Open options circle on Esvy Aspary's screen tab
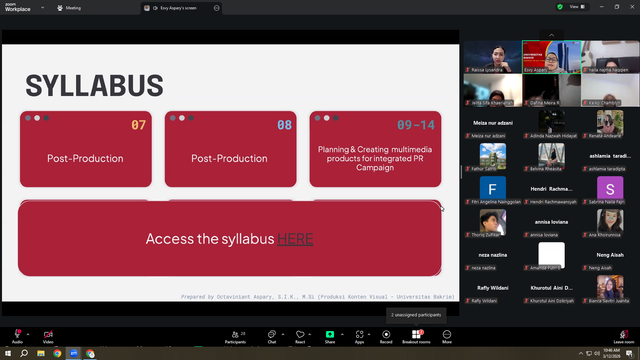Image resolution: width=640 pixels, height=360 pixels. tap(216, 8)
